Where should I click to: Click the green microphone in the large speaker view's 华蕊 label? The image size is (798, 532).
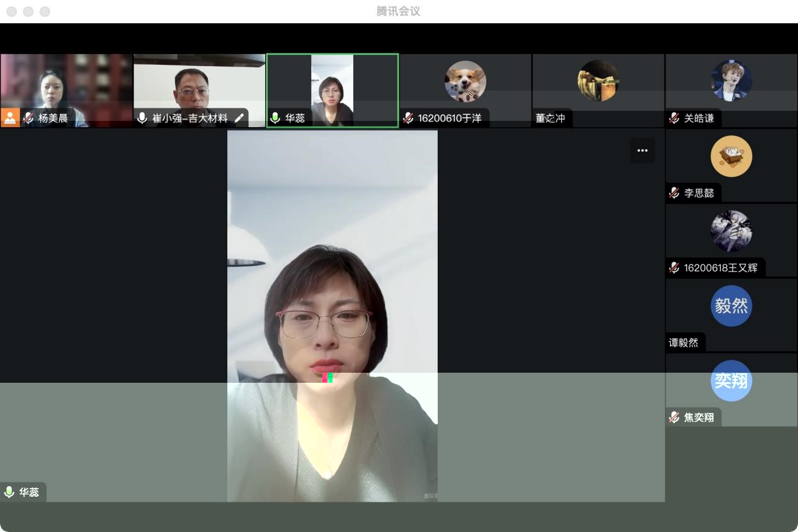9,492
